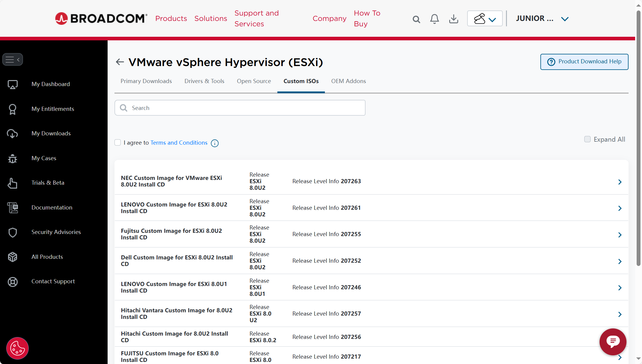Expand the LENOVO Custom Image ESXi 8.0U2 row
Image resolution: width=642 pixels, height=364 pixels.
pos(620,208)
